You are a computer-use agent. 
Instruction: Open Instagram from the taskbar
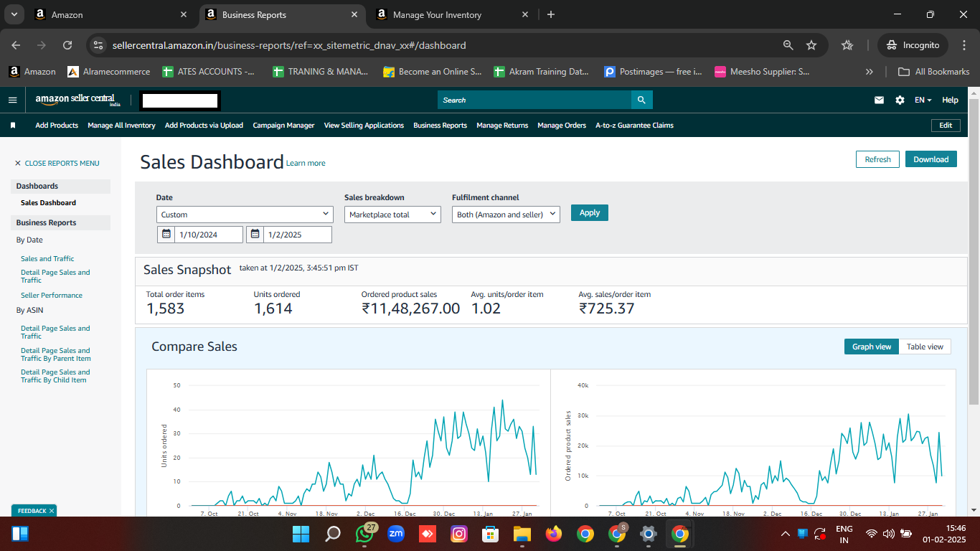(459, 534)
